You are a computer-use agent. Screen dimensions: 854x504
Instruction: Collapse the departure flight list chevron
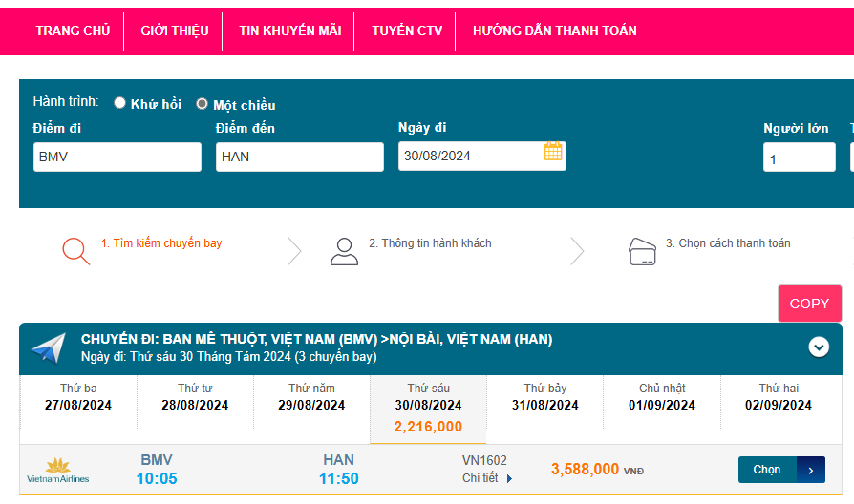pos(819,347)
